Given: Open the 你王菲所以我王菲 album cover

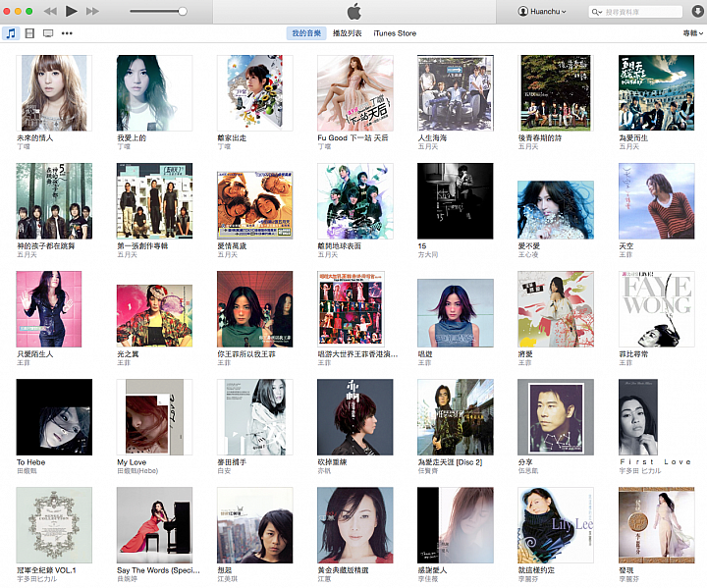Looking at the screenshot, I should (x=254, y=309).
